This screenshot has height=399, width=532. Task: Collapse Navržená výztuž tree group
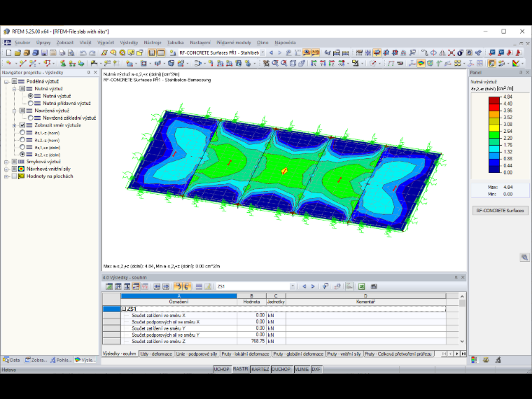pyautogui.click(x=14, y=111)
